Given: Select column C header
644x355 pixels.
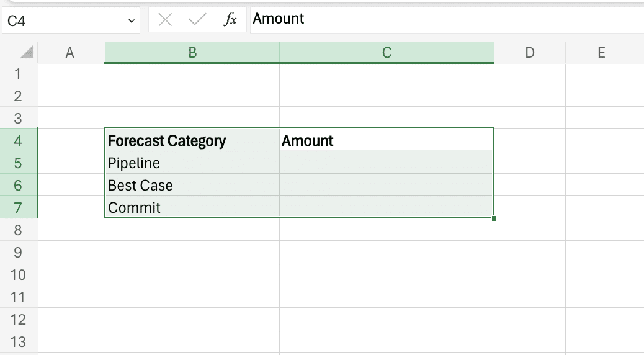Looking at the screenshot, I should click(x=387, y=53).
